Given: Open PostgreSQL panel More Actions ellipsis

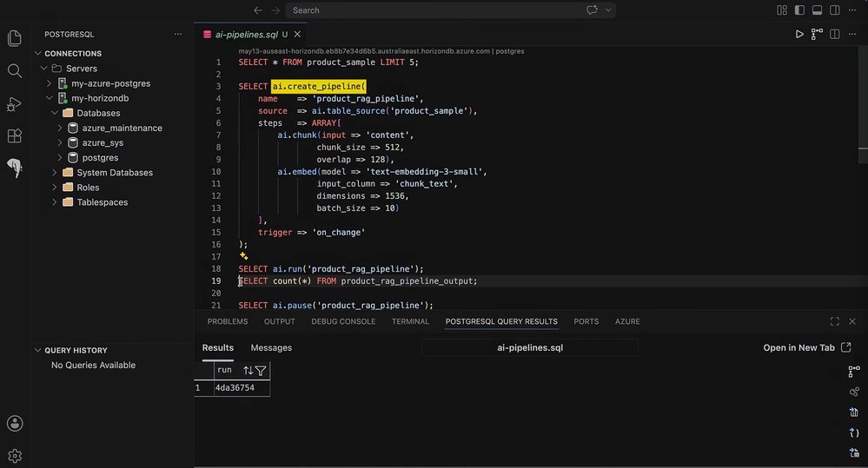Looking at the screenshot, I should click(x=178, y=35).
